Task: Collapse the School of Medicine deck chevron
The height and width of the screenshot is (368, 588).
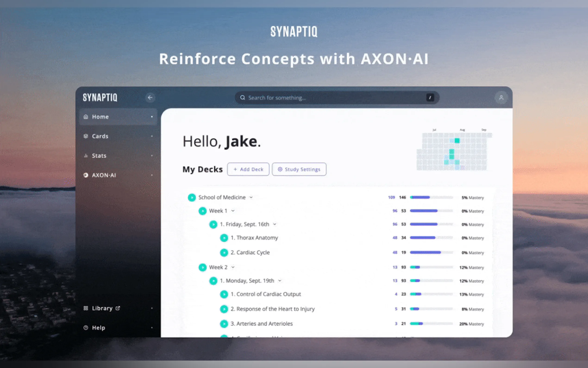Action: coord(251,197)
